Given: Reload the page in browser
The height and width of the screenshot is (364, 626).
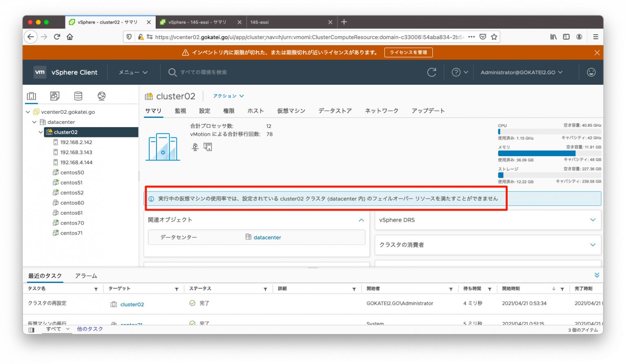Looking at the screenshot, I should [57, 37].
